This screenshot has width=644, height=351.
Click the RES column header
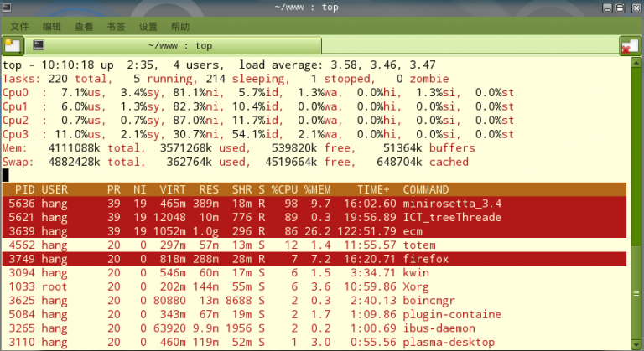(x=209, y=189)
